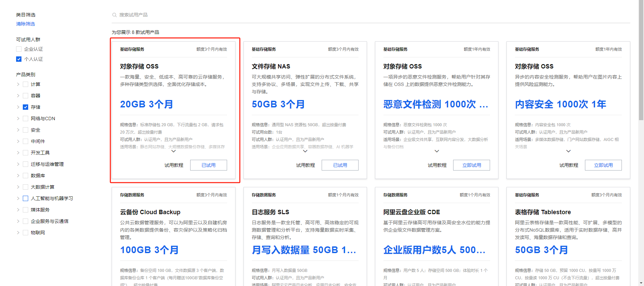The height and width of the screenshot is (286, 644).
Task: Check the 人工智能与机器学习 checkbox
Action: (x=25, y=198)
